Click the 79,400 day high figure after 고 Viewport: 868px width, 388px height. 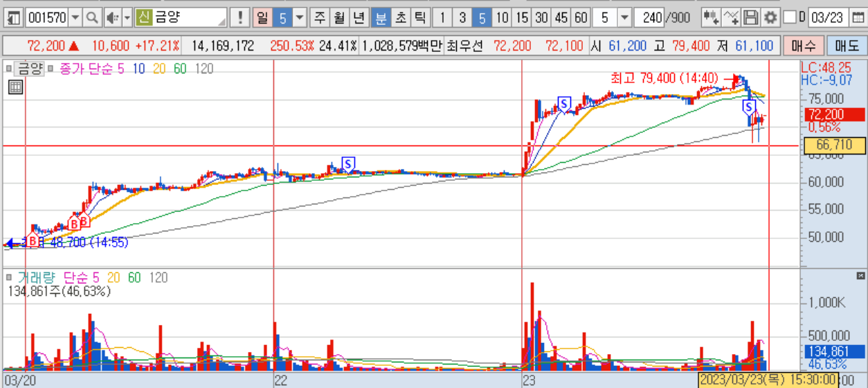690,46
